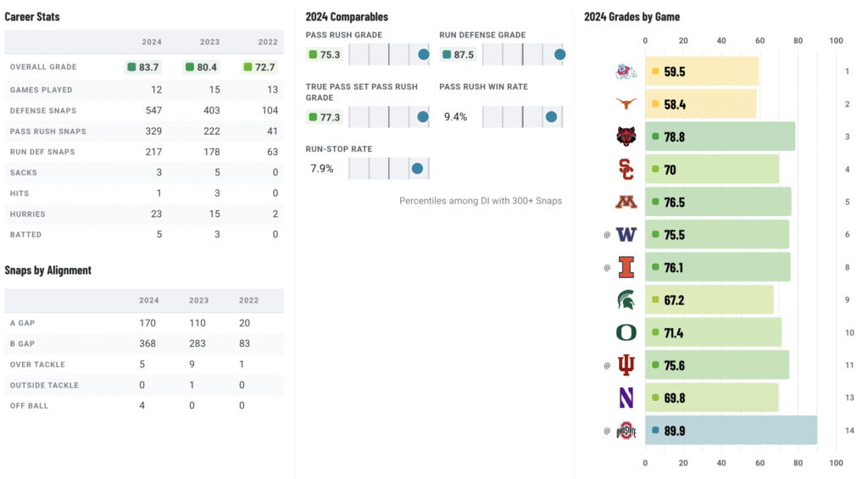The height and width of the screenshot is (479, 868).
Task: Click the Illinois block I logo
Action: (x=626, y=267)
